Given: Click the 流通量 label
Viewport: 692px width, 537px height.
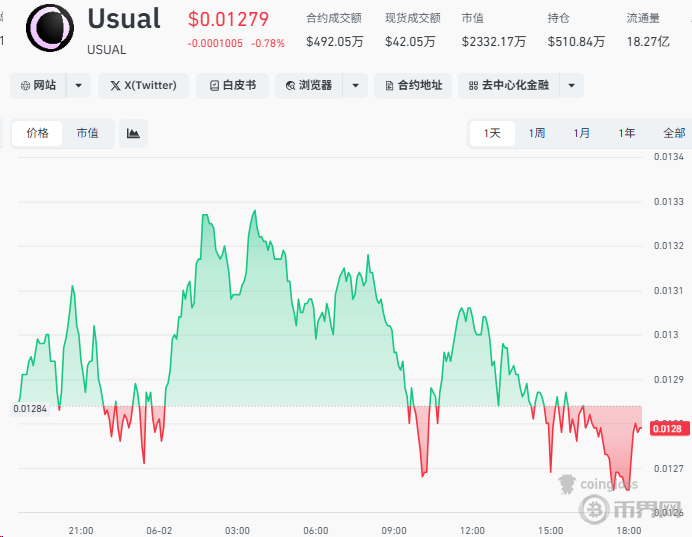Looking at the screenshot, I should click(643, 18).
